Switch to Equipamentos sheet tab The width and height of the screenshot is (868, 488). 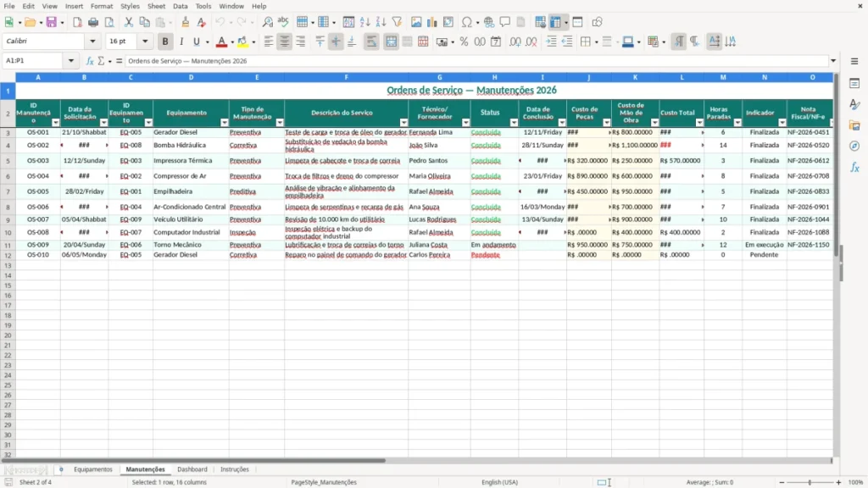pos(93,469)
